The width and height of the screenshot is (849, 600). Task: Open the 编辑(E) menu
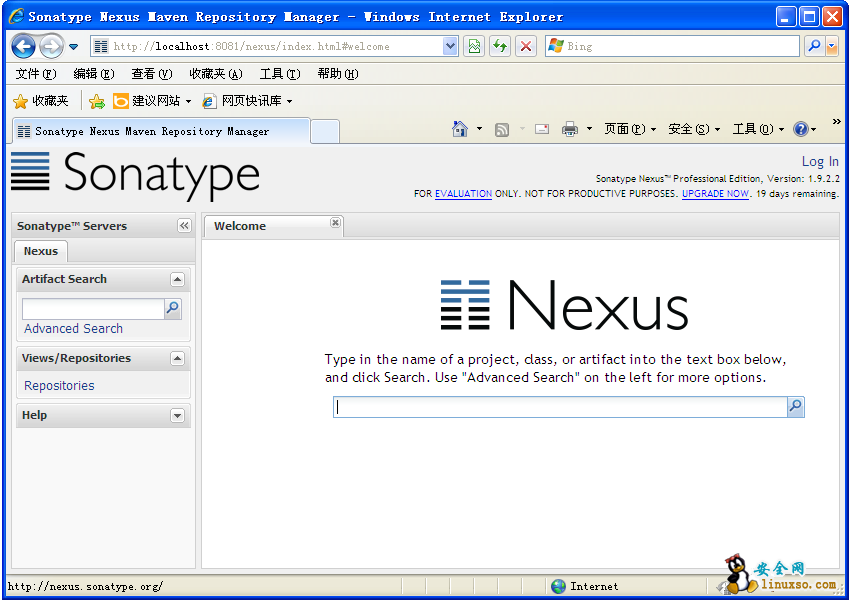pyautogui.click(x=94, y=74)
